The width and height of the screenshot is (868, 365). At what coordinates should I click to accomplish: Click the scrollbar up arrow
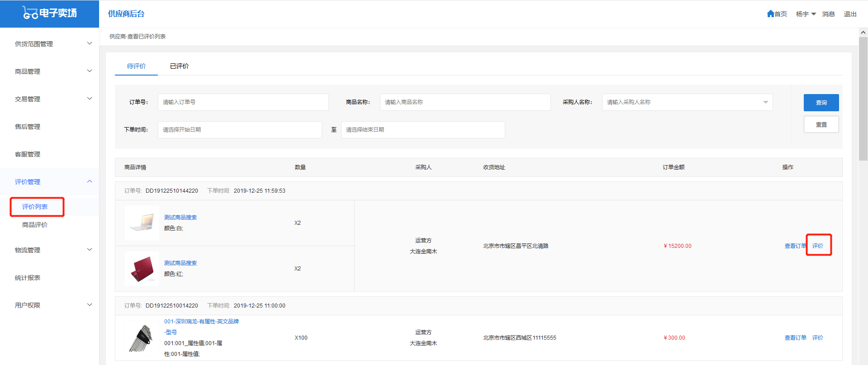[x=863, y=33]
